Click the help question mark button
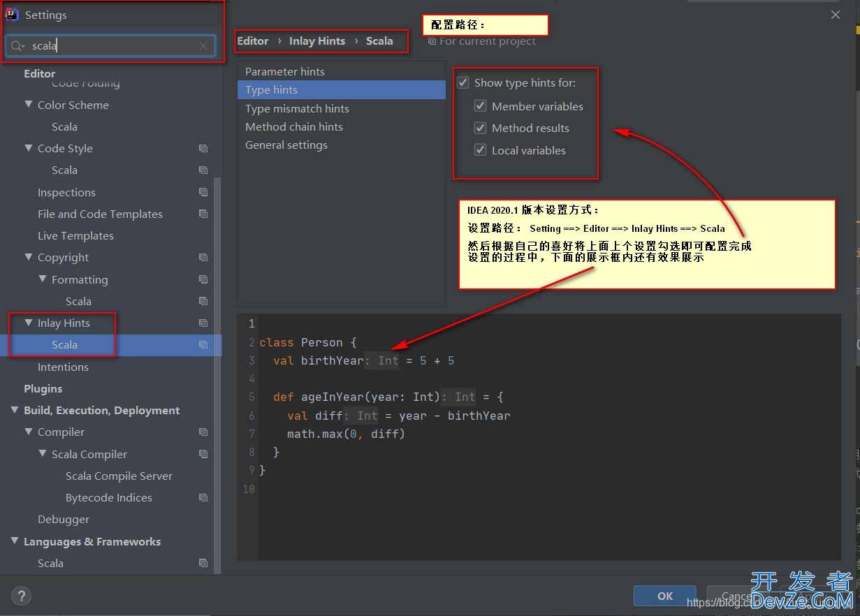The image size is (860, 616). 22,596
